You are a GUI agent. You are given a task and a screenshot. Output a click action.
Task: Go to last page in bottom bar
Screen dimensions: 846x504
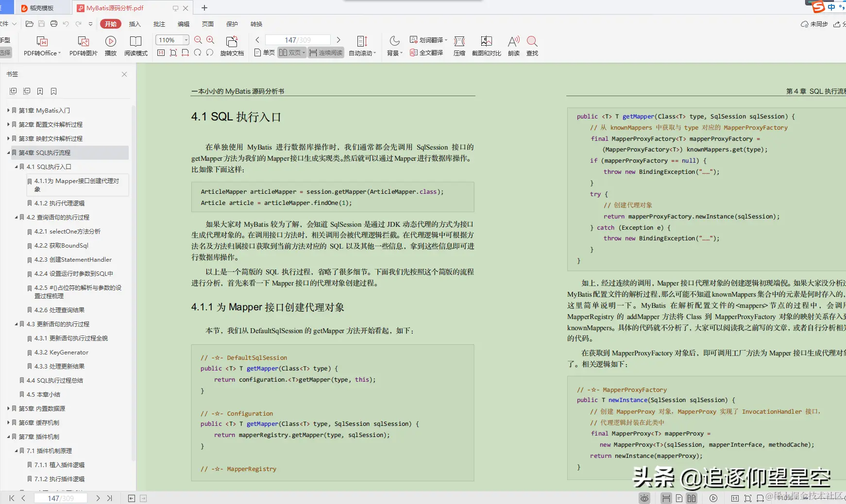[110, 498]
